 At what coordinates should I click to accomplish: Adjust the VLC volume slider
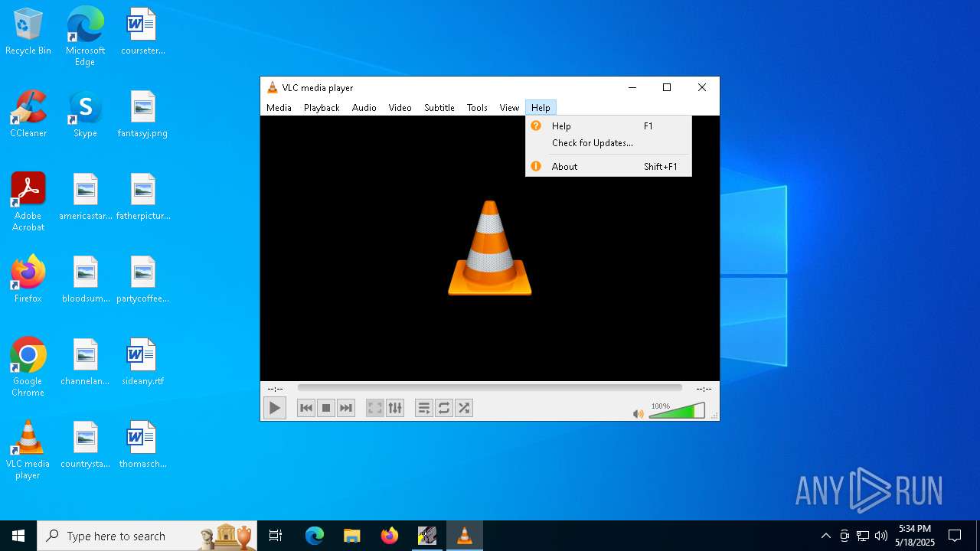click(677, 411)
